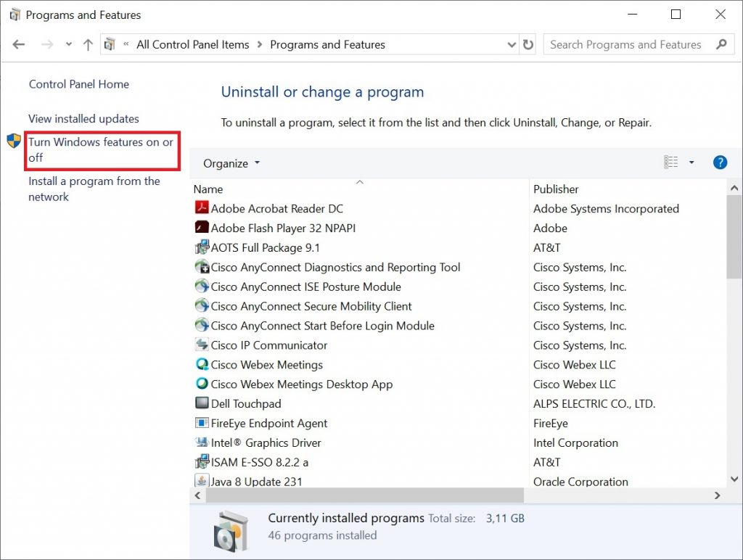Expand the hidden breadcrumb chevron in address bar
The image size is (743, 560).
(126, 44)
